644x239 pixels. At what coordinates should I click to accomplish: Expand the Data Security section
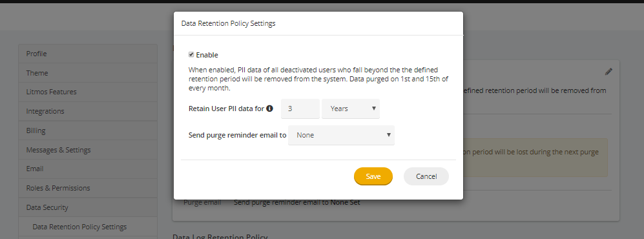tap(88, 207)
